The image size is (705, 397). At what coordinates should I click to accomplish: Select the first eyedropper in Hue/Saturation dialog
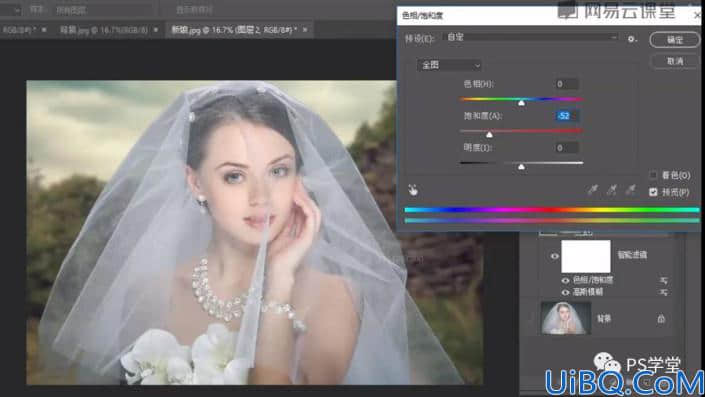point(593,190)
